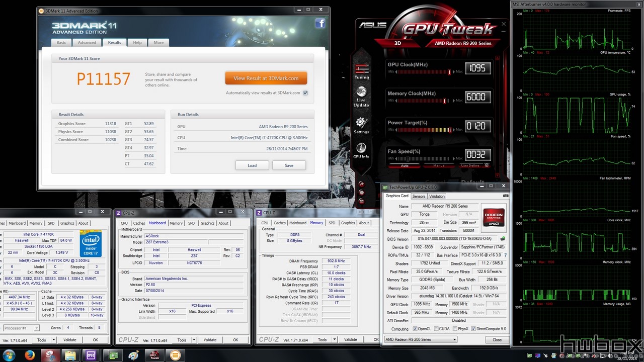Open the Validation tab in GPU-Z
The width and height of the screenshot is (644, 362).
click(437, 196)
